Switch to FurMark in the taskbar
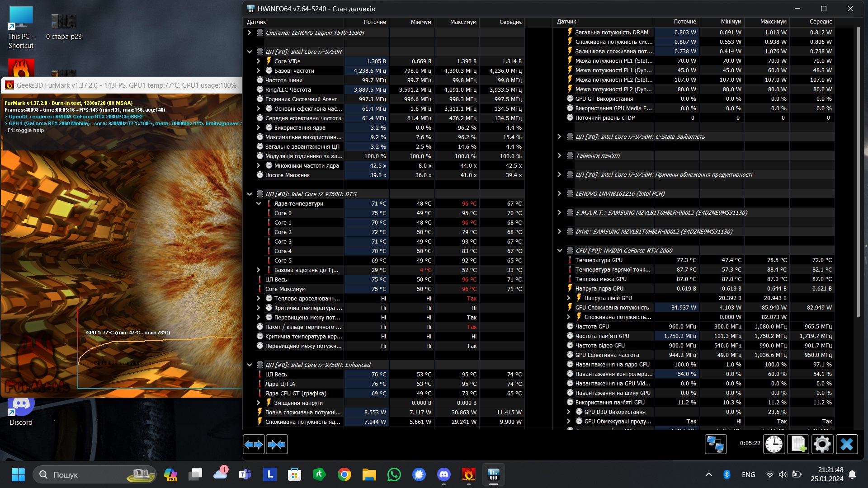 [x=469, y=474]
